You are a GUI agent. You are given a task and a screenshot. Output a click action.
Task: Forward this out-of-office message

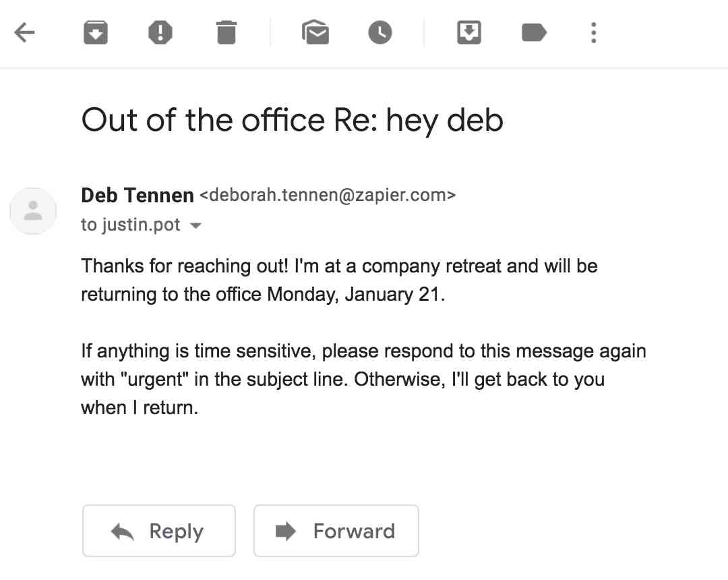coord(336,531)
